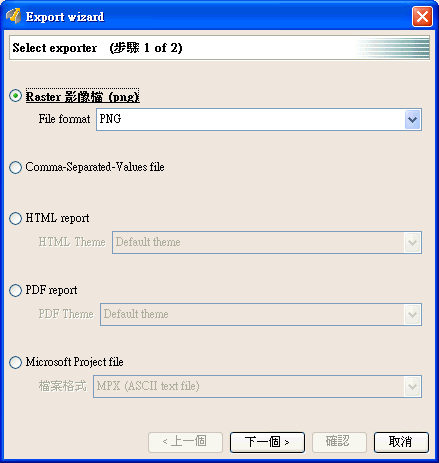Open the File format dropdown arrow

point(413,119)
